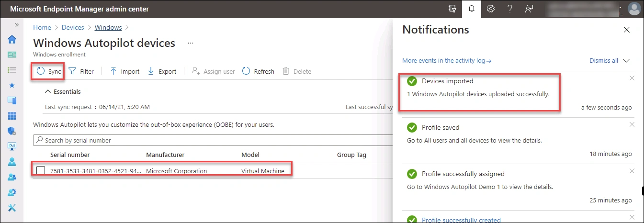Dismiss the Devices imported notification
644x223 pixels.
click(x=632, y=78)
